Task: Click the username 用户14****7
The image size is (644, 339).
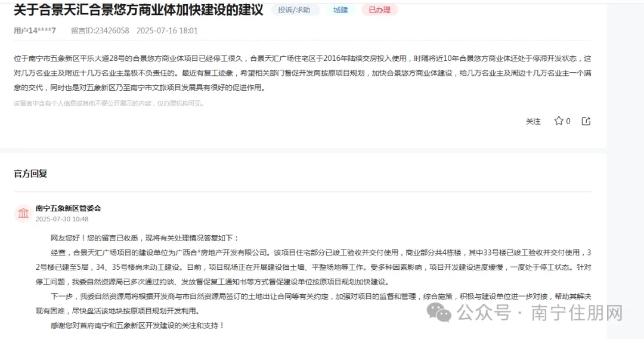Action: tap(35, 30)
